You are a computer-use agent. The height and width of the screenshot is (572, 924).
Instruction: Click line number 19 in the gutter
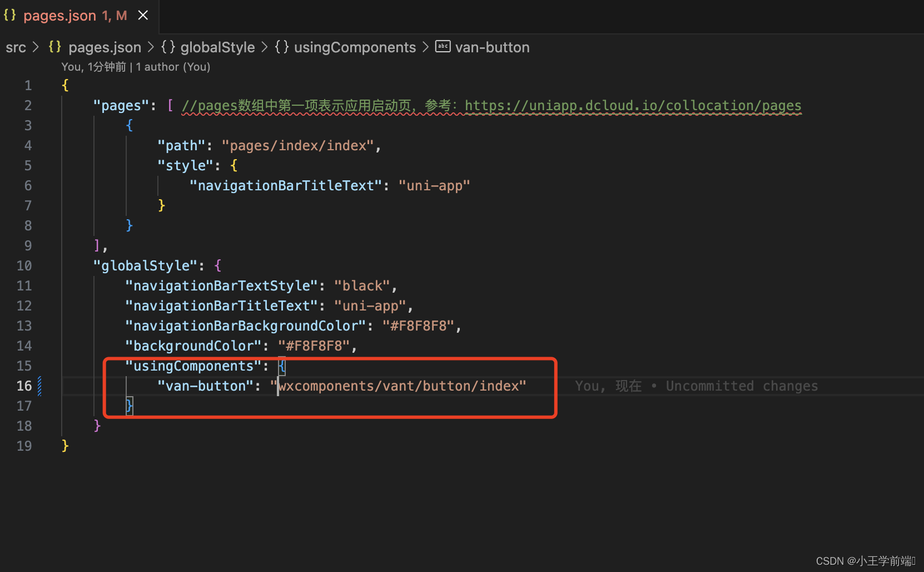(24, 446)
